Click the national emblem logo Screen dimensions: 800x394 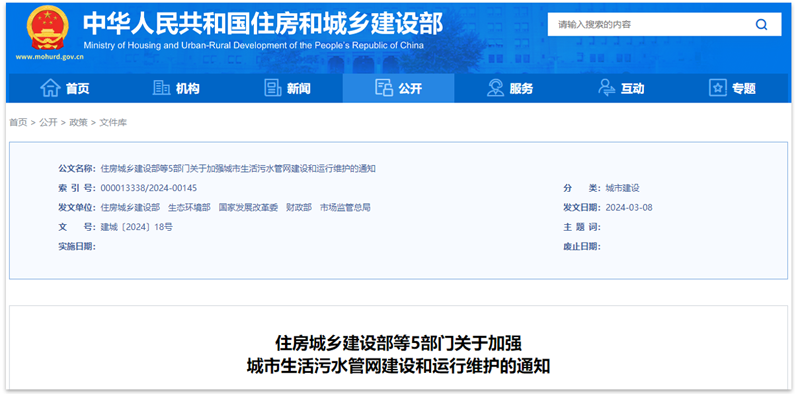click(x=47, y=28)
